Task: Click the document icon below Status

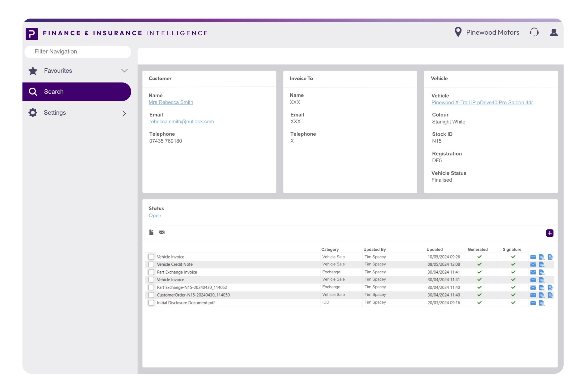Action: [151, 232]
